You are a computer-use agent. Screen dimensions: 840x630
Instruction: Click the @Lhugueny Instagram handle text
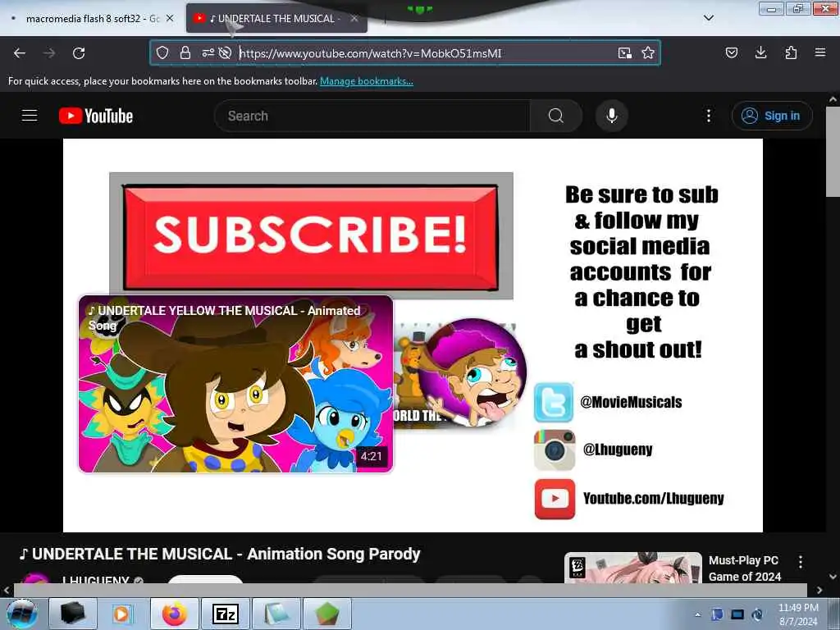[x=618, y=449]
